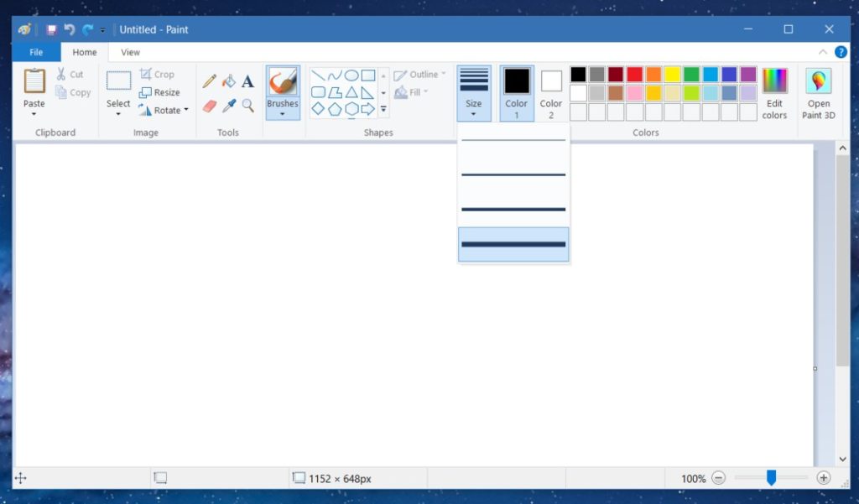Select the Fill with color tool
The height and width of the screenshot is (504, 859).
(227, 81)
